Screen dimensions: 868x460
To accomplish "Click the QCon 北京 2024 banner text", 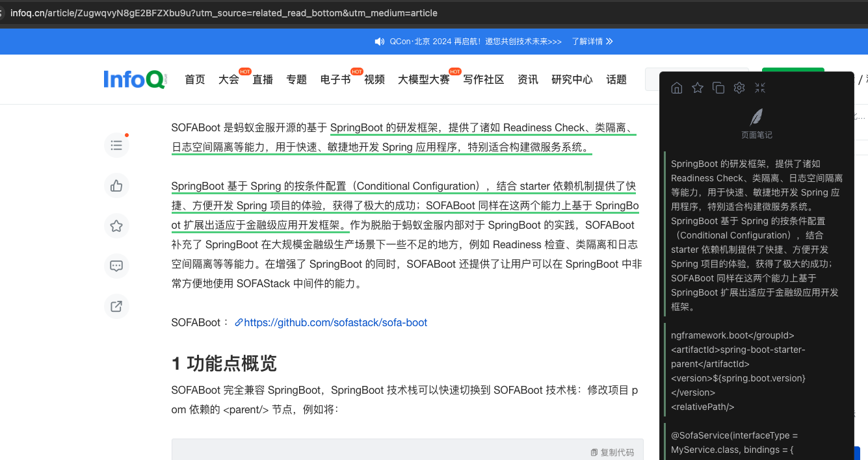I will pos(476,42).
